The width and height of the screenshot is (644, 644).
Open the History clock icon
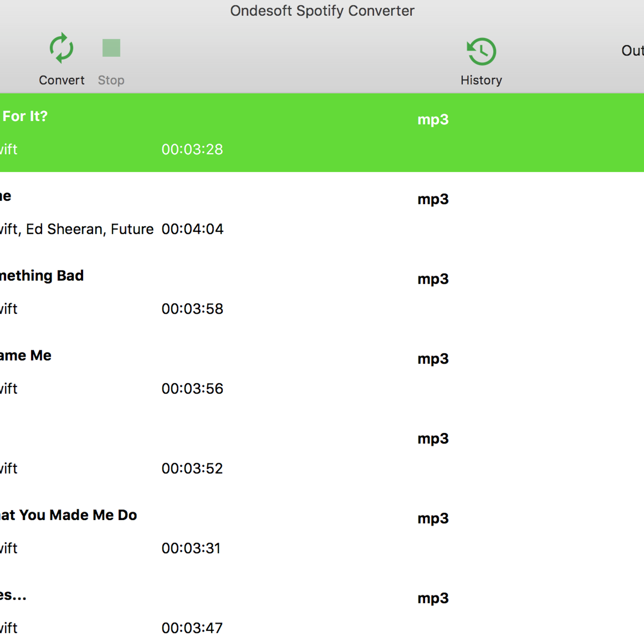(481, 51)
